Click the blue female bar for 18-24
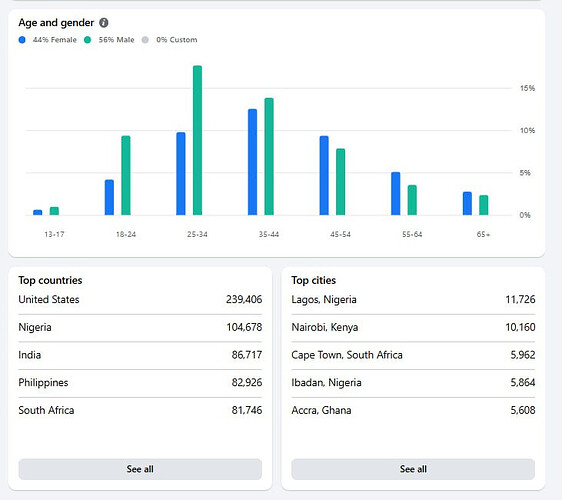Screen dimensions: 562x500 tap(109, 197)
